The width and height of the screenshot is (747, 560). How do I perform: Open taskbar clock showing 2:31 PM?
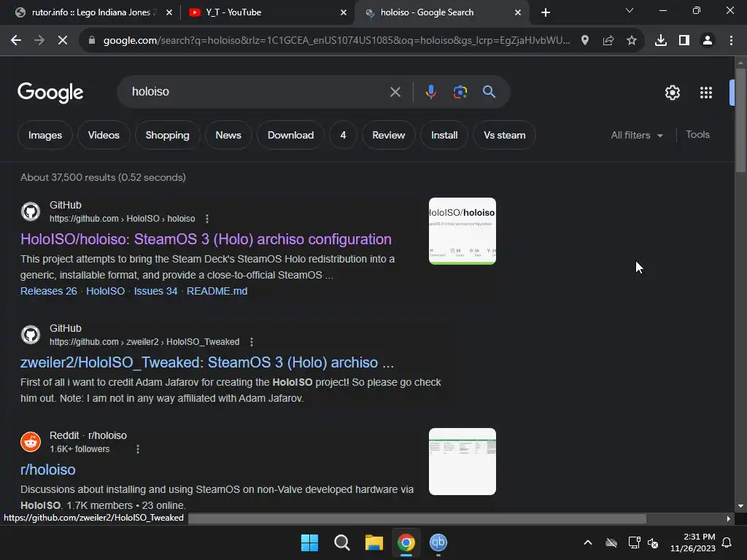click(x=693, y=542)
